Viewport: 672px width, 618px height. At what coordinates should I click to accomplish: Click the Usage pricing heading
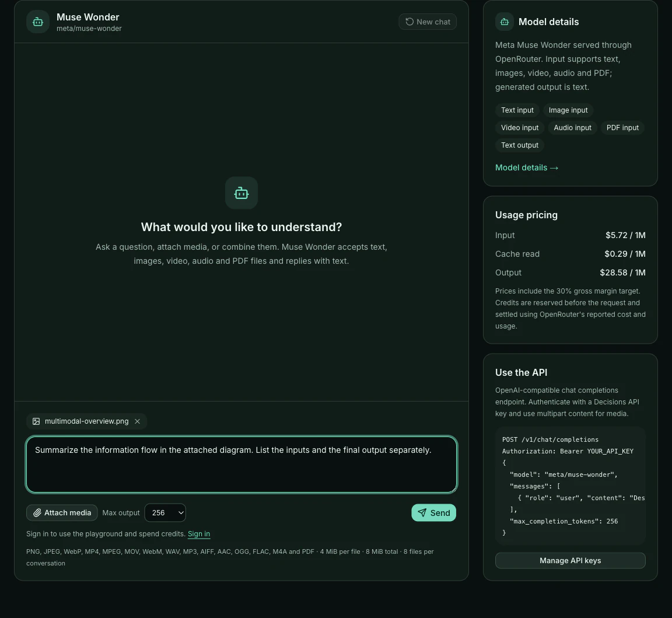526,215
